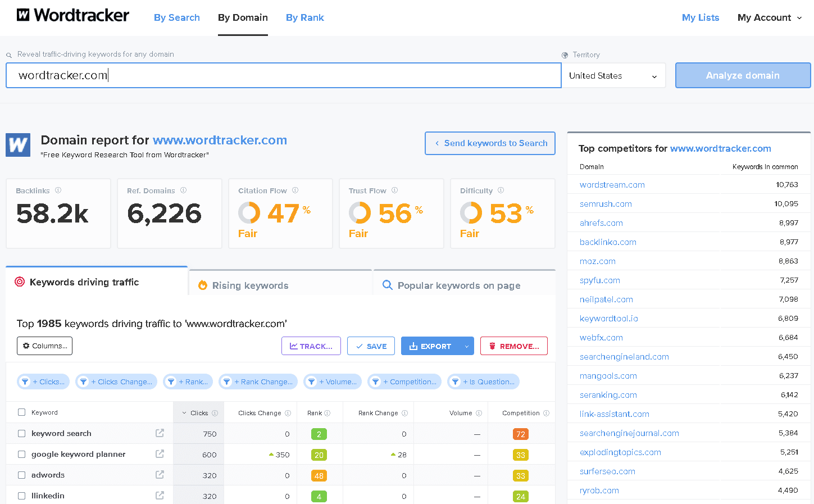Open external link icon for 'llinkedin'
Viewport: 814px width, 504px height.
click(160, 496)
